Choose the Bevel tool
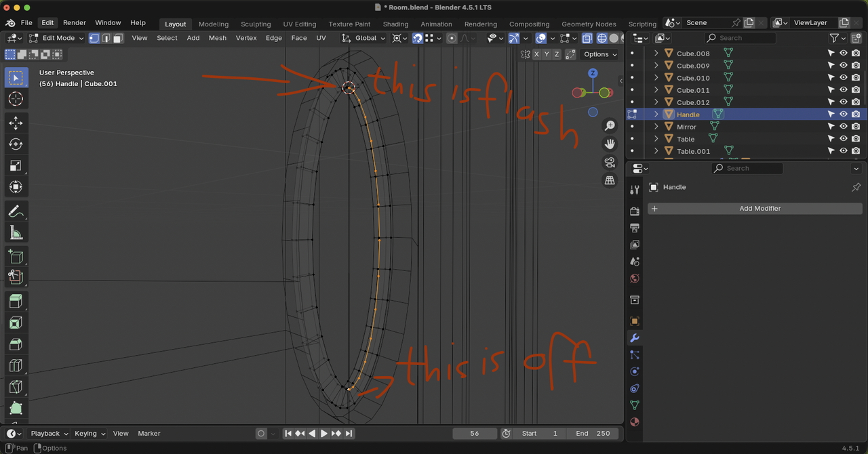The height and width of the screenshot is (454, 868). click(16, 344)
